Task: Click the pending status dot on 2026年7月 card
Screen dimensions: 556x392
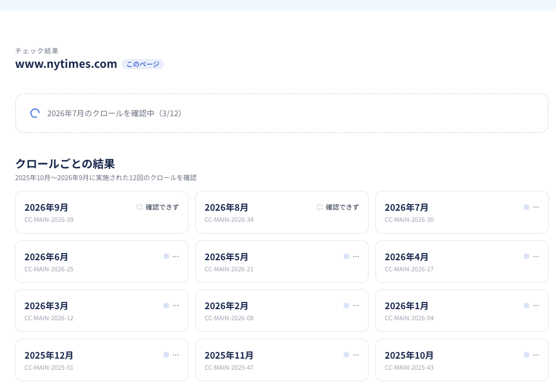Action: (527, 207)
